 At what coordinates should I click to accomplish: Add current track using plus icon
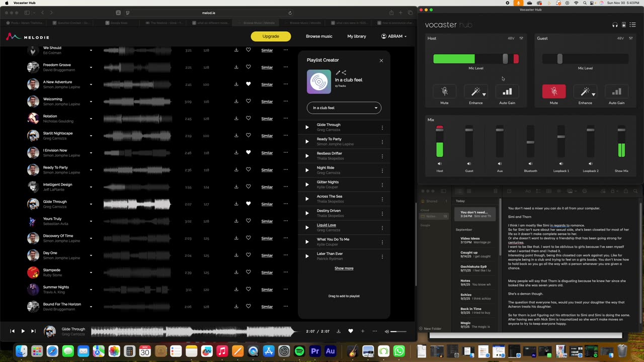coord(362,331)
